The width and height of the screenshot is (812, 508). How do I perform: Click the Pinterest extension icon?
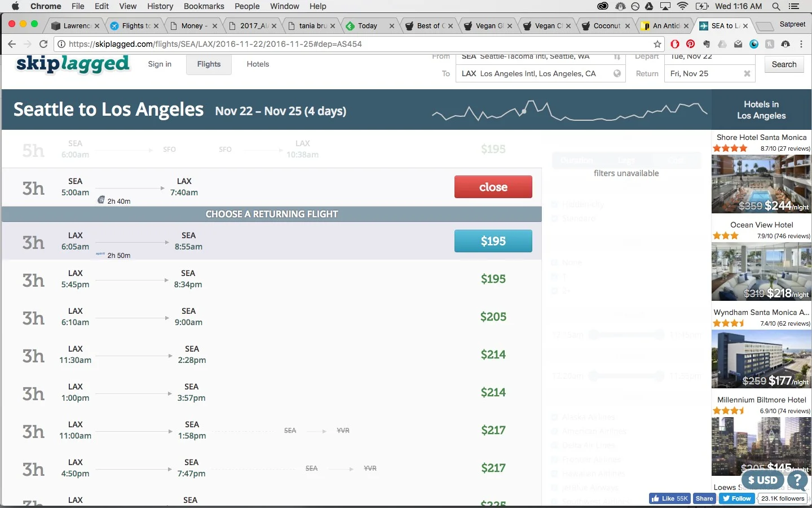[x=691, y=44]
